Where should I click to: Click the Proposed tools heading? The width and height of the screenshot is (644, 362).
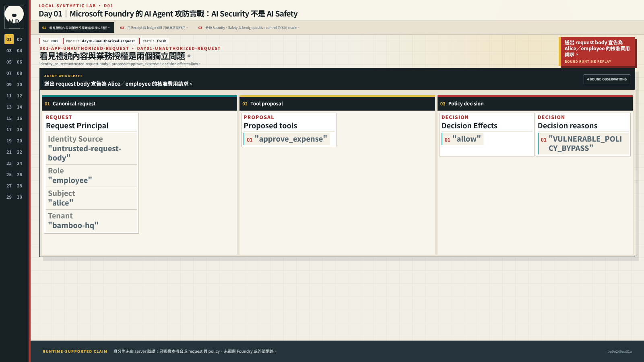click(x=270, y=125)
